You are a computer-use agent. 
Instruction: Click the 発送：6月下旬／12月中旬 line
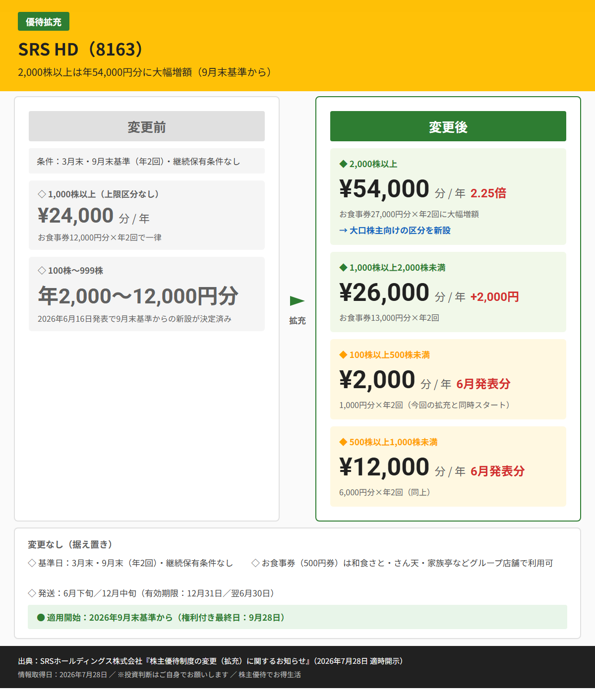pyautogui.click(x=151, y=593)
